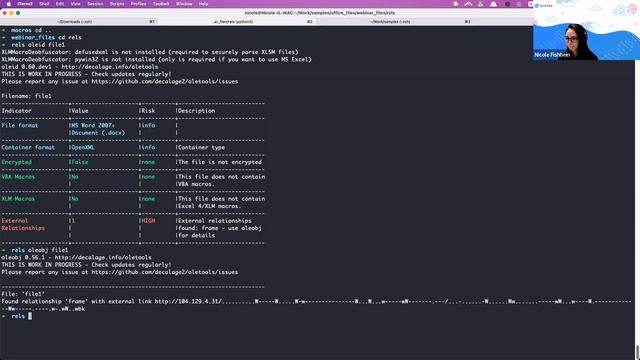Click the 'Indicator' column header

tap(16, 111)
